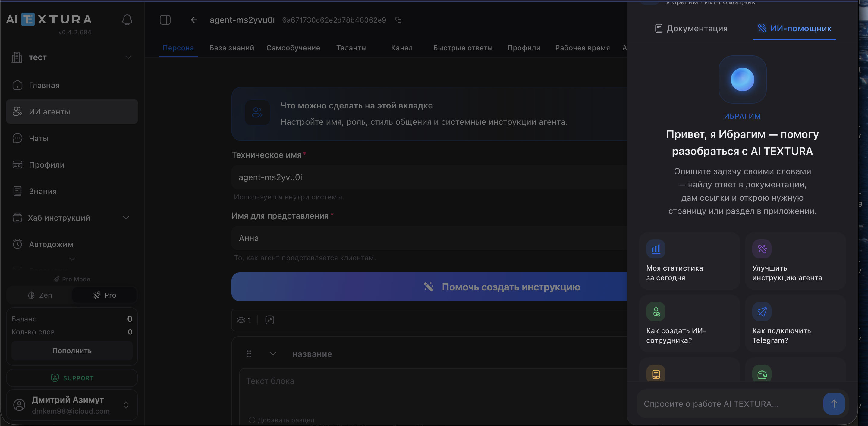Click the Улучшить инструкцию агента wand icon
Image resolution: width=868 pixels, height=426 pixels.
click(762, 249)
